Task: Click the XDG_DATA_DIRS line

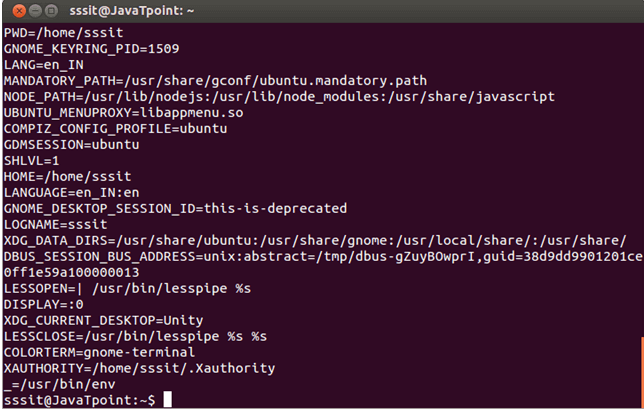Action: coord(315,240)
